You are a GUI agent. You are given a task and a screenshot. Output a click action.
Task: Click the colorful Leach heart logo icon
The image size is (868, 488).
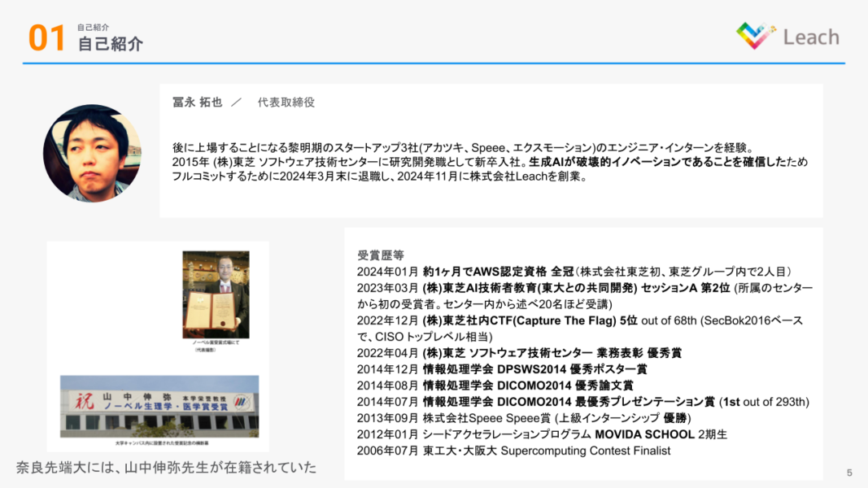tap(756, 36)
